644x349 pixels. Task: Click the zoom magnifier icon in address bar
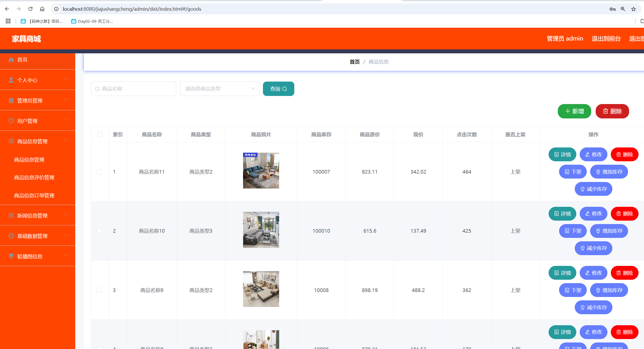(x=623, y=9)
